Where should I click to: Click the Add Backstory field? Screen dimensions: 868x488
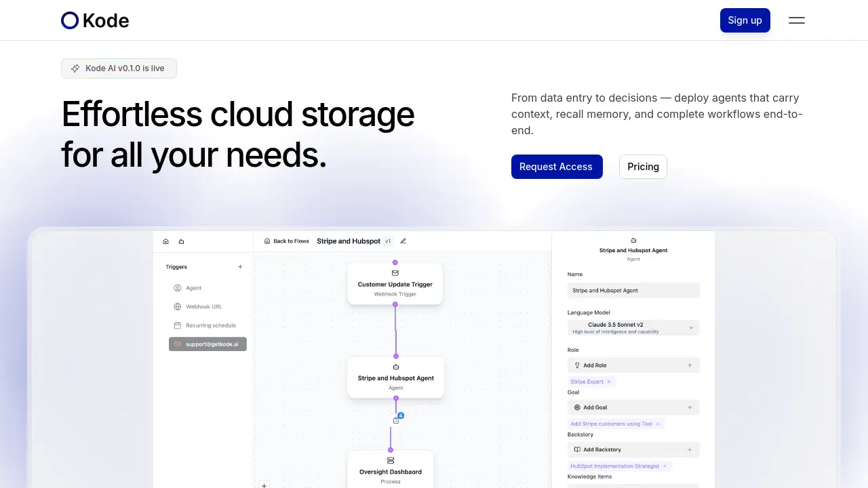point(633,449)
